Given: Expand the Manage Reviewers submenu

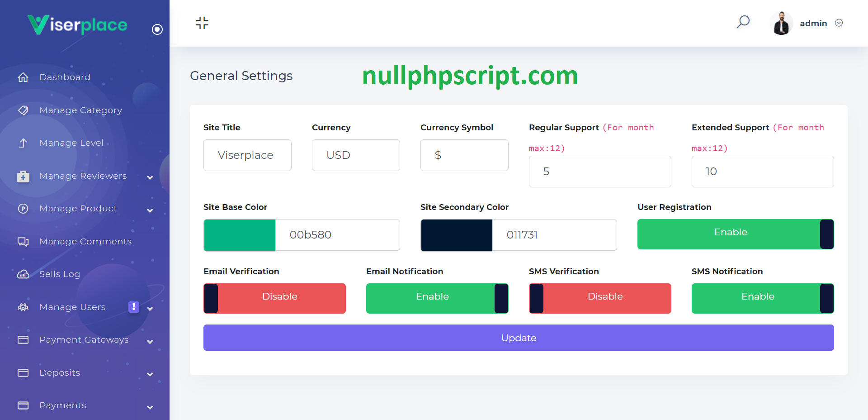Looking at the screenshot, I should [x=150, y=177].
